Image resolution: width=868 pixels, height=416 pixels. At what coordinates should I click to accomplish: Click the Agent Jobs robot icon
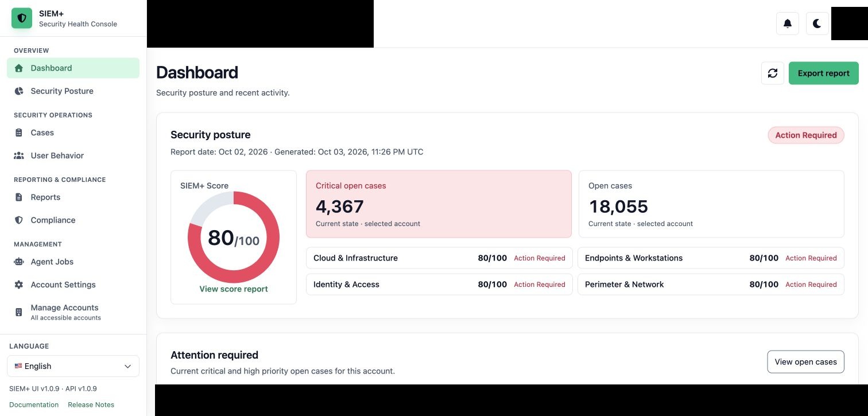coord(19,262)
